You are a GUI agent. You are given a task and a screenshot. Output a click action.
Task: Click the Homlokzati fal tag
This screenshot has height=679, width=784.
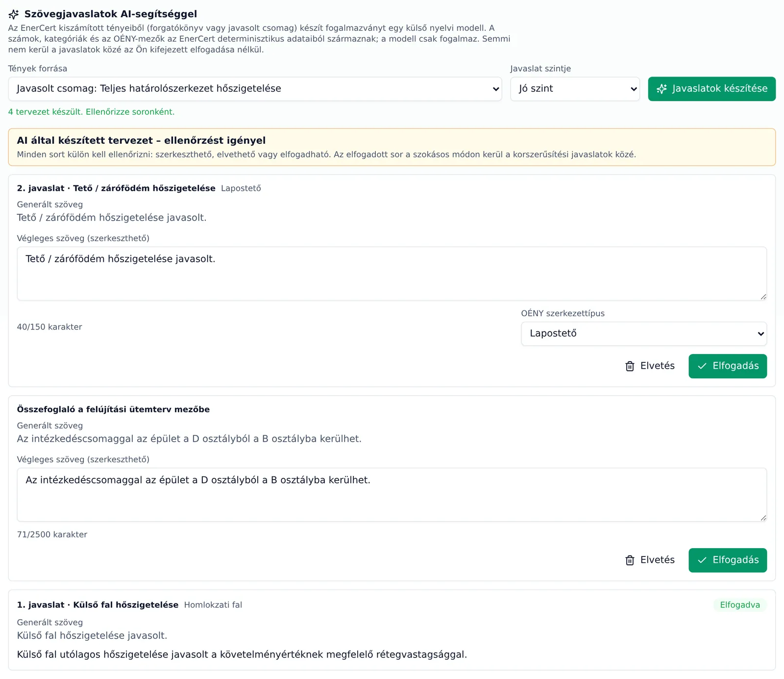213,605
